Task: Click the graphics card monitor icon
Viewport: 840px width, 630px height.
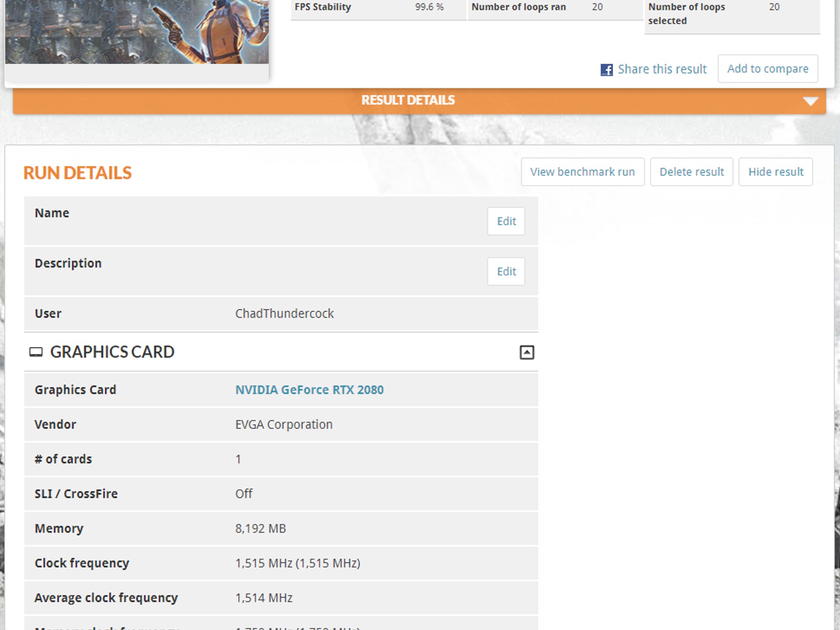Action: (x=36, y=352)
